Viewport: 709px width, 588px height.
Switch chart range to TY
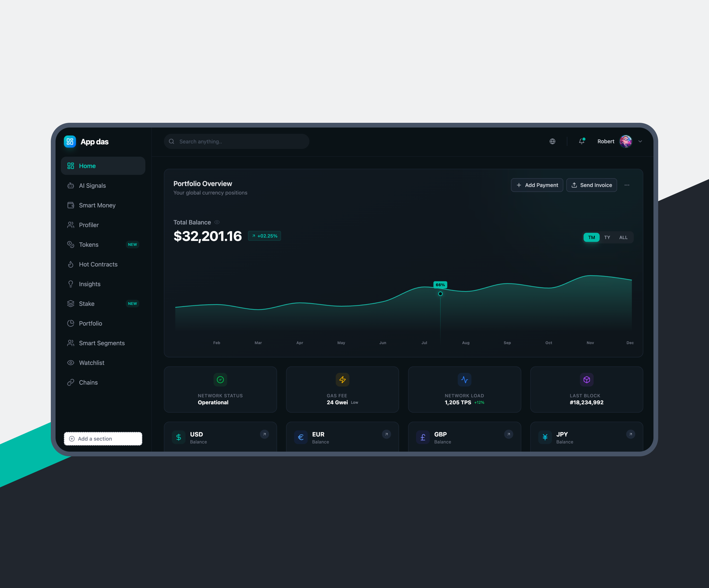pyautogui.click(x=607, y=238)
